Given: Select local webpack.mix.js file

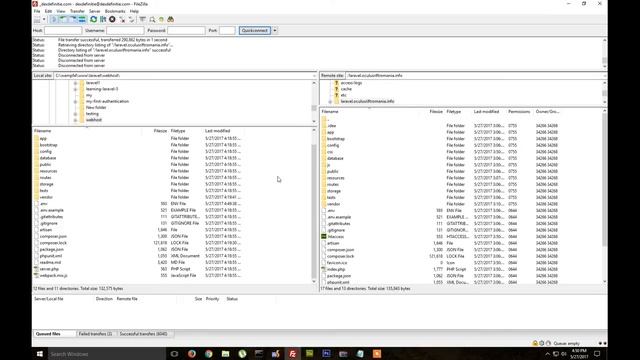Looking at the screenshot, I should point(53,276).
